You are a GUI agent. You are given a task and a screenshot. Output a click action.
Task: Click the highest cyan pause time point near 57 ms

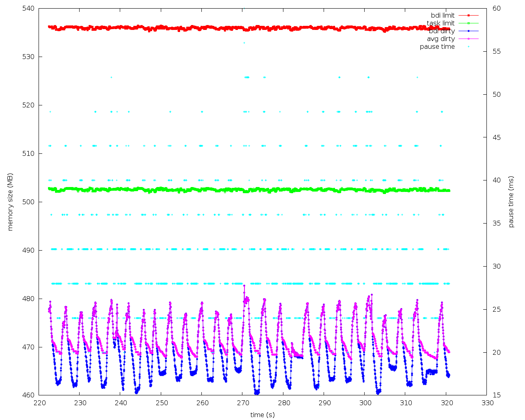coord(244,43)
